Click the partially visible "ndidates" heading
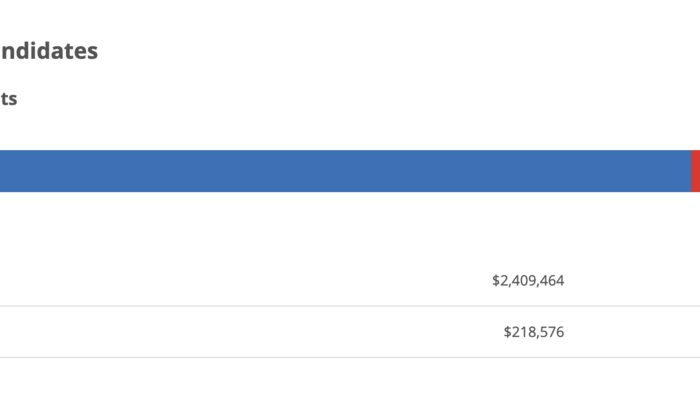This screenshot has height=400, width=700. pyautogui.click(x=48, y=51)
